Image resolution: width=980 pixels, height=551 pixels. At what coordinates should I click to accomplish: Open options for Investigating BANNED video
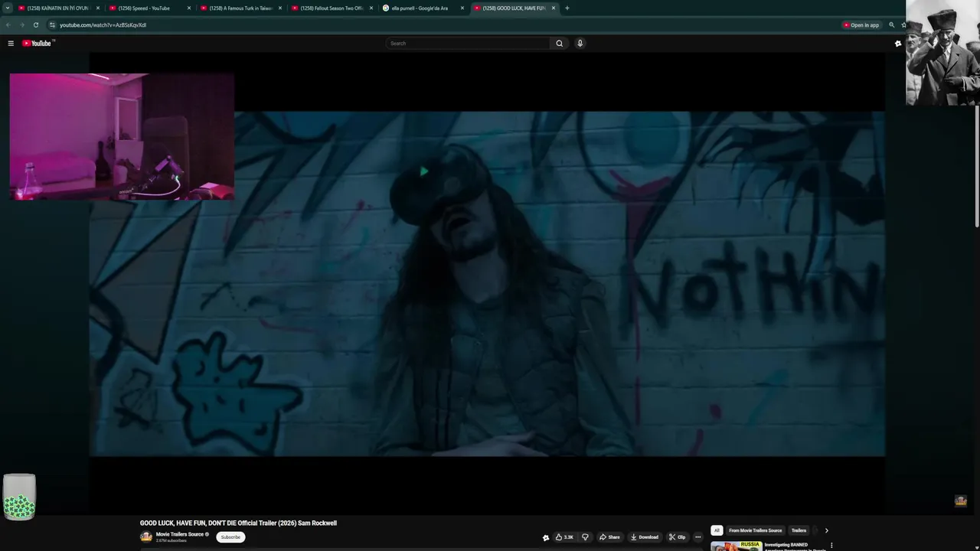click(831, 546)
